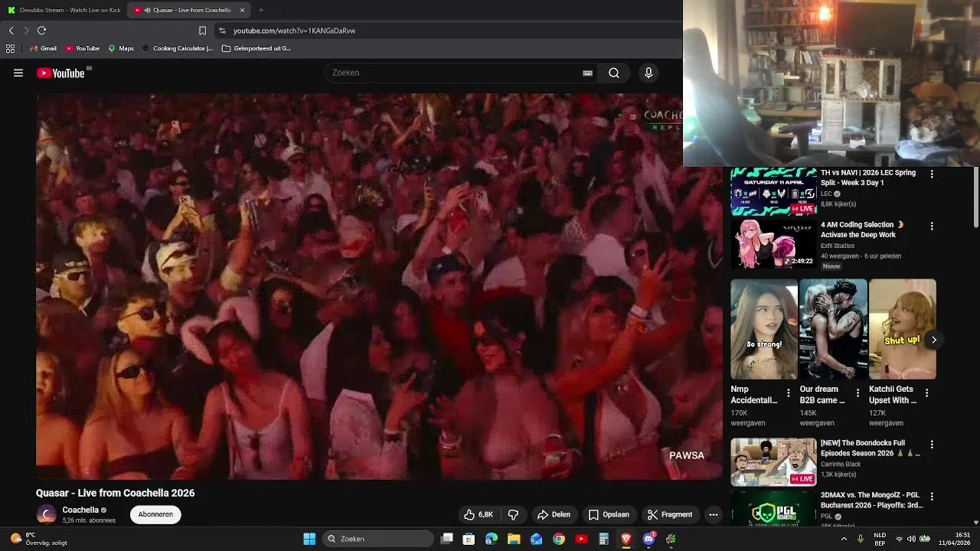This screenshot has width=980, height=551.
Task: Open Brave browser taskbar icon
Action: point(626,539)
